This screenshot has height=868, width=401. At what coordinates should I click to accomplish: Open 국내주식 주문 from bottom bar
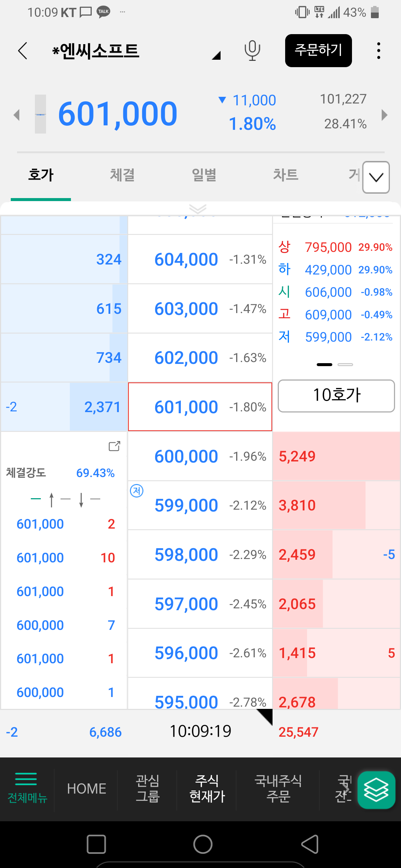[278, 788]
